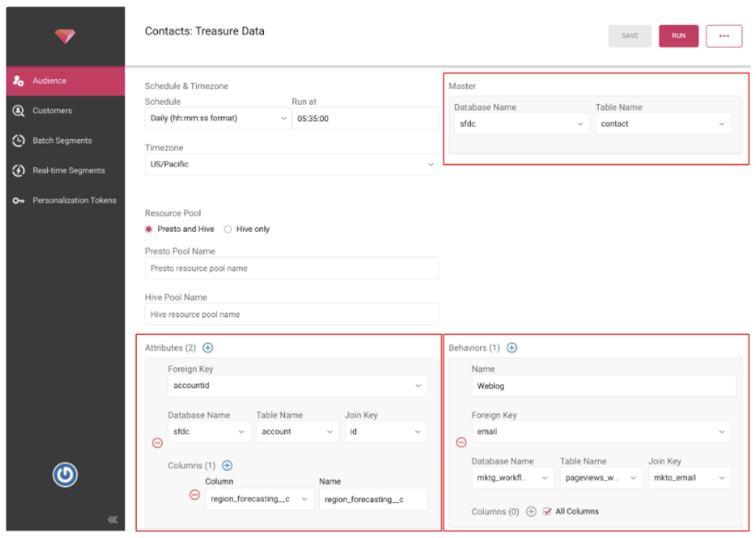Image resolution: width=756 pixels, height=538 pixels.
Task: Open Master Database Name dropdown showing sfdc
Action: click(520, 124)
